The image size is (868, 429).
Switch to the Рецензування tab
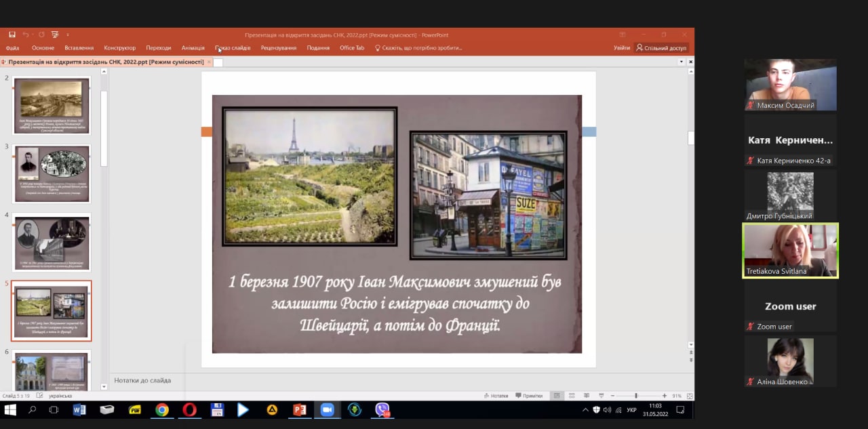279,48
